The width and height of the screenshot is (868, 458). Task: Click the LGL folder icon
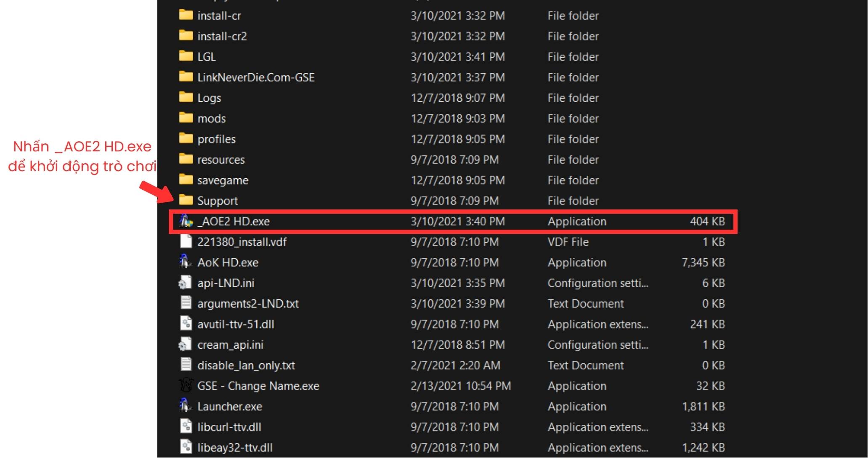(186, 56)
